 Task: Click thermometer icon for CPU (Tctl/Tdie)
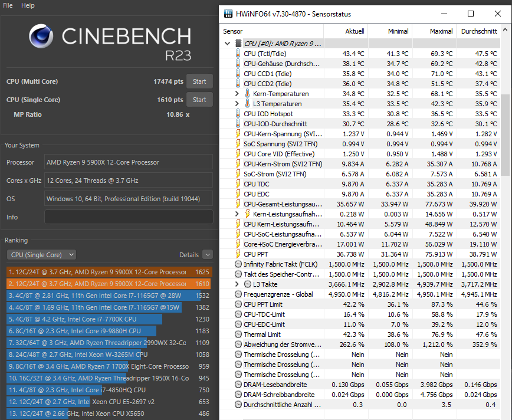tap(238, 54)
